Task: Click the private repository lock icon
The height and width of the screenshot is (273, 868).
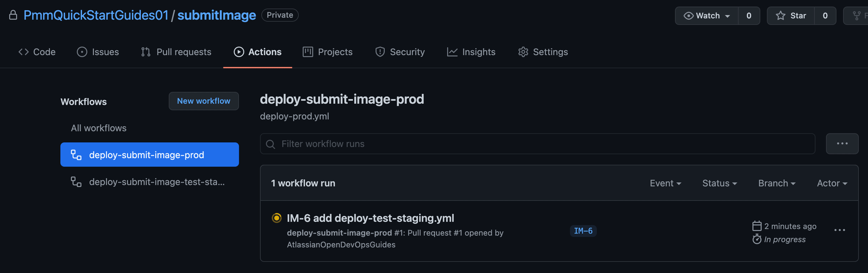Action: coord(13,15)
